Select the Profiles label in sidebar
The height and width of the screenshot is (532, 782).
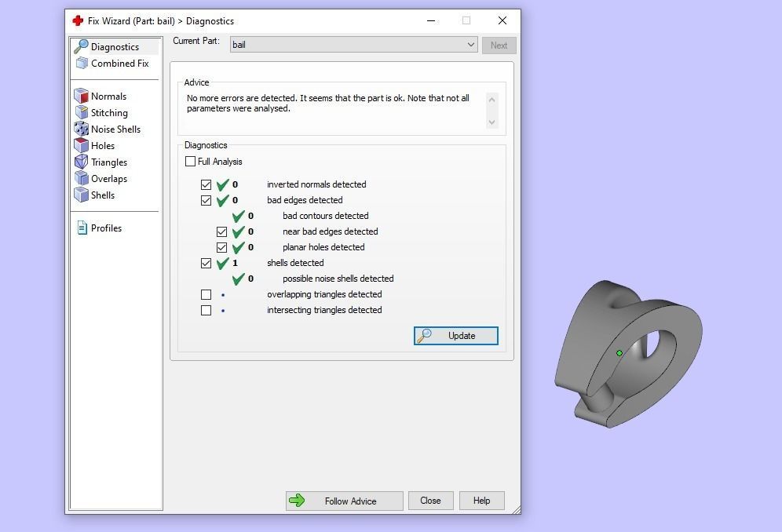click(x=106, y=228)
